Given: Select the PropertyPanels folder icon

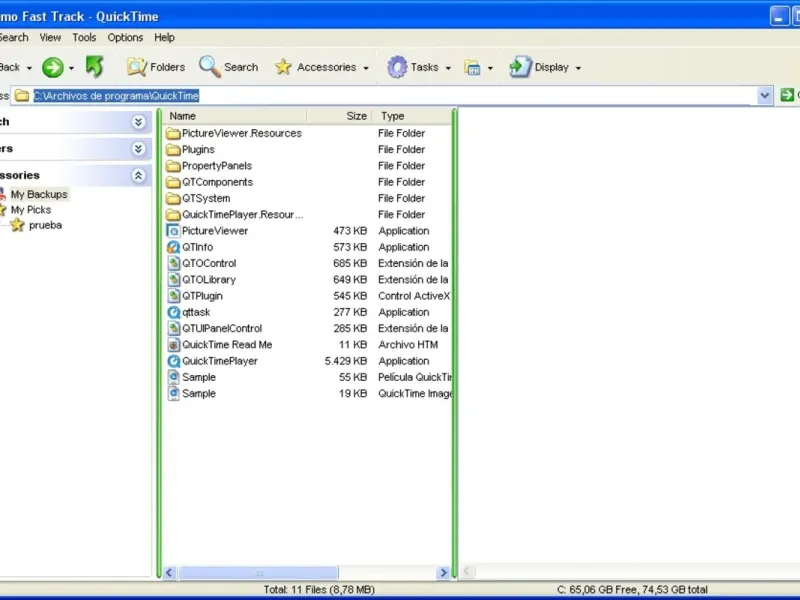Looking at the screenshot, I should click(173, 166).
